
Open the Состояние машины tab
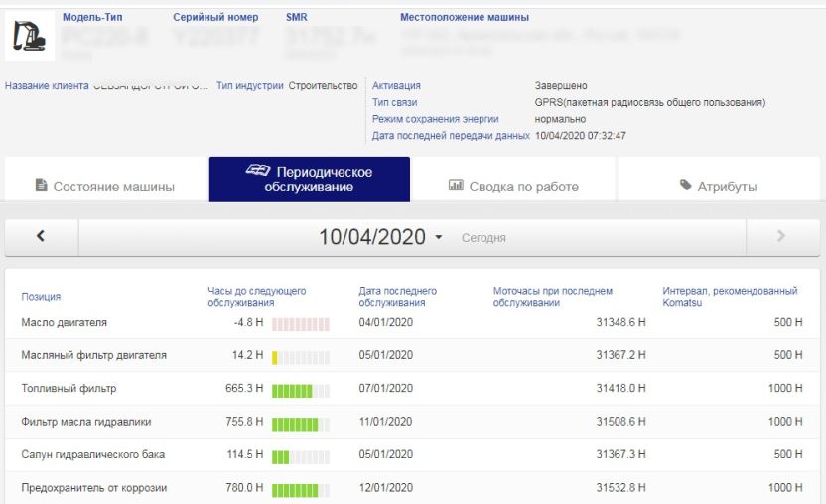tap(105, 180)
